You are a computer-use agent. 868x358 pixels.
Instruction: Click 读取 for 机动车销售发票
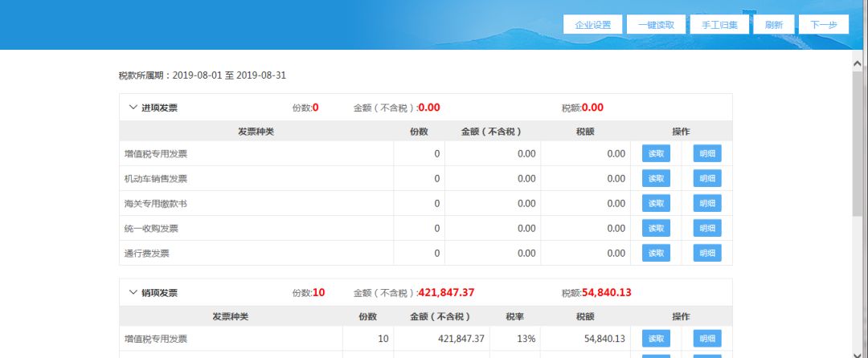point(656,179)
